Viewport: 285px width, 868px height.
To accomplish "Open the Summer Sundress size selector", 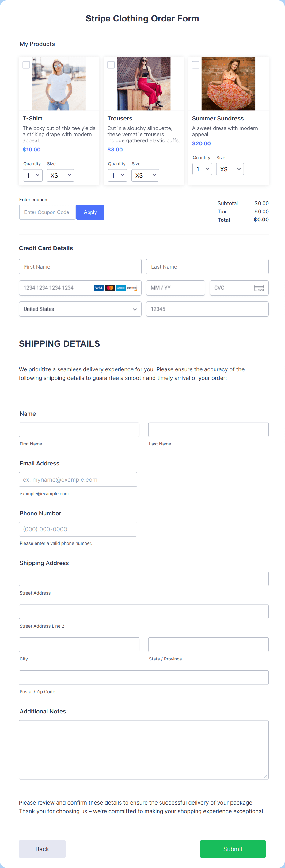I will [x=230, y=169].
